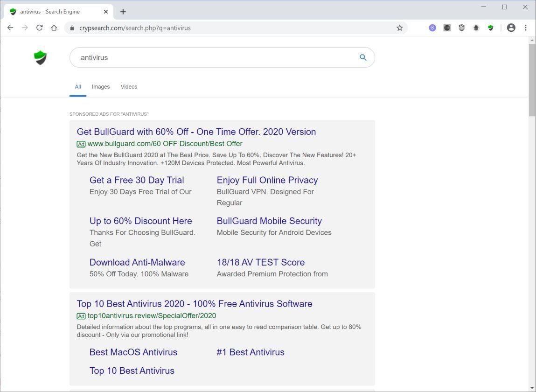The image size is (536, 392).
Task: Click the antivirus search input field
Action: tap(215, 57)
